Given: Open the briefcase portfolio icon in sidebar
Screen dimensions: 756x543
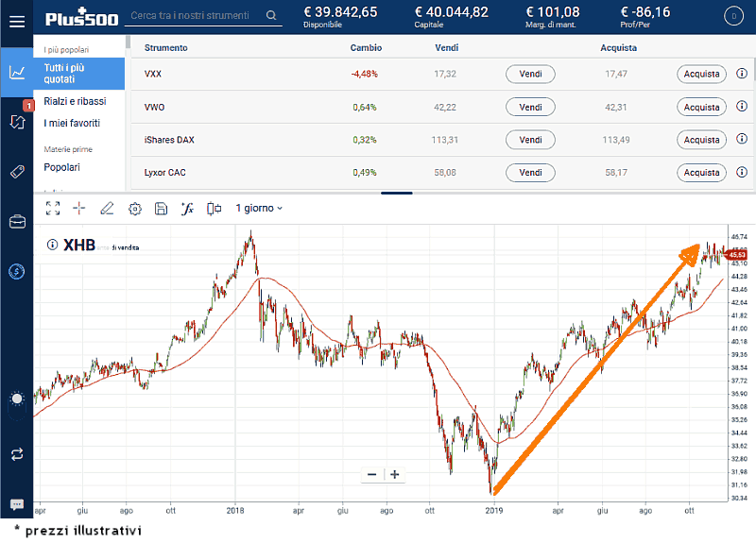Looking at the screenshot, I should point(17,222).
